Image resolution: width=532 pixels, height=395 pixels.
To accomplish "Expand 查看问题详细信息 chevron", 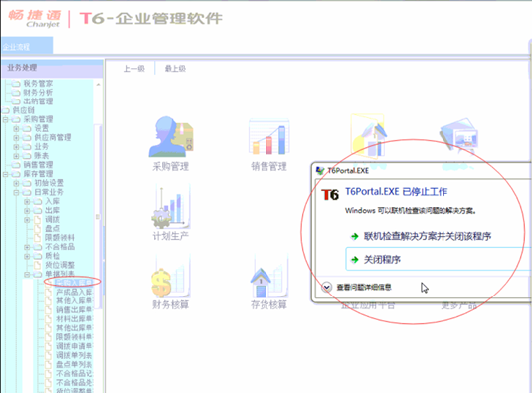I will coord(326,287).
